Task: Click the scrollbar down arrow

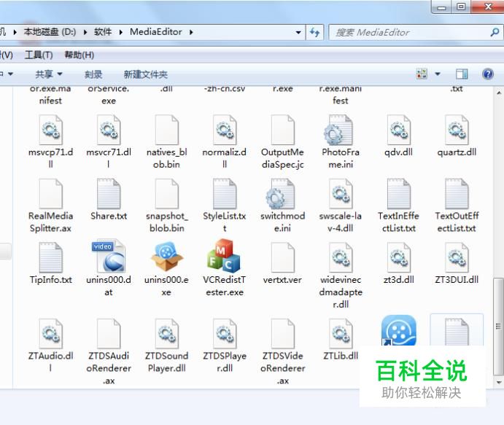Action: 499,383
